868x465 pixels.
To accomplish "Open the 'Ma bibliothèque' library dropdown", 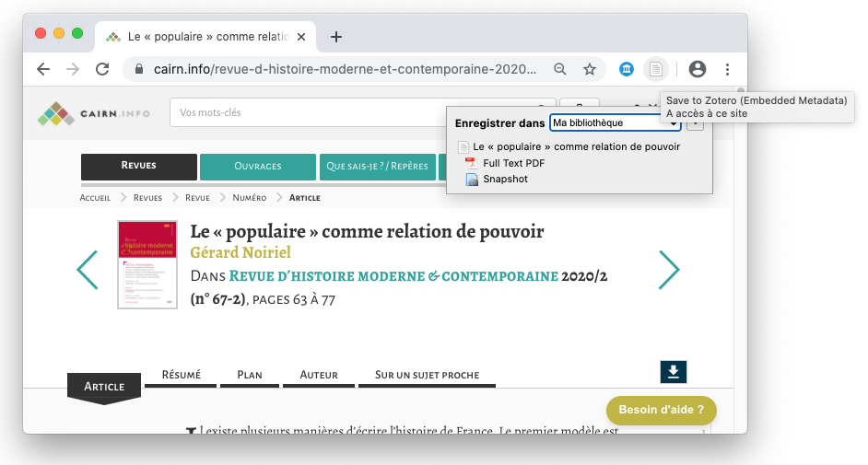I will click(615, 122).
